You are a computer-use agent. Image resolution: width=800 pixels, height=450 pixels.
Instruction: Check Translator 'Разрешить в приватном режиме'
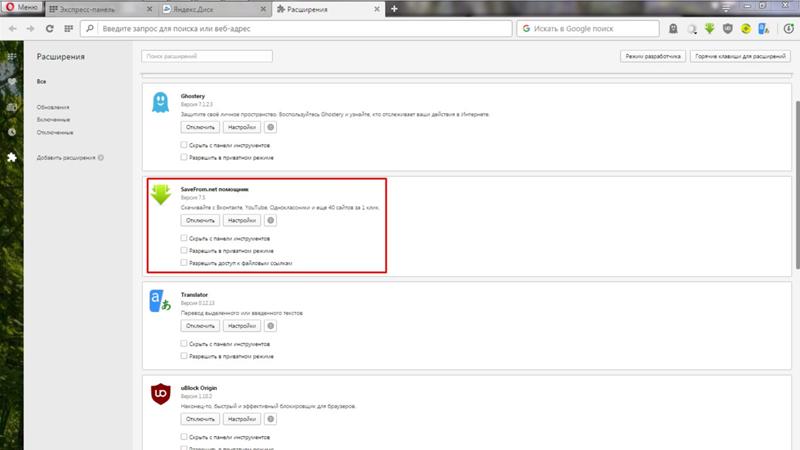(x=184, y=356)
